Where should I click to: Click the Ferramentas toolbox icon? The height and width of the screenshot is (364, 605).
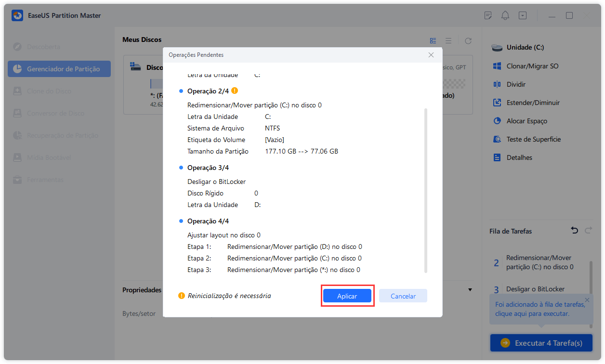tap(17, 180)
